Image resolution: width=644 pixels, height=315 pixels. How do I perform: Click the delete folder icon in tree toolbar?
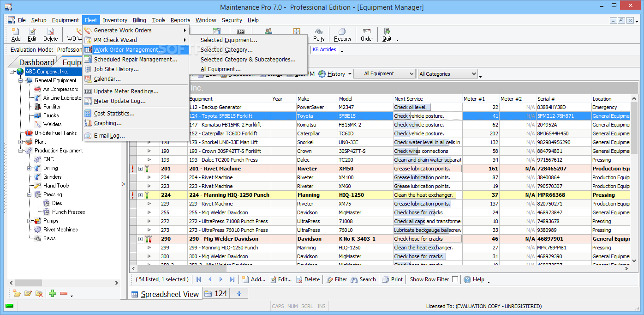point(39,293)
